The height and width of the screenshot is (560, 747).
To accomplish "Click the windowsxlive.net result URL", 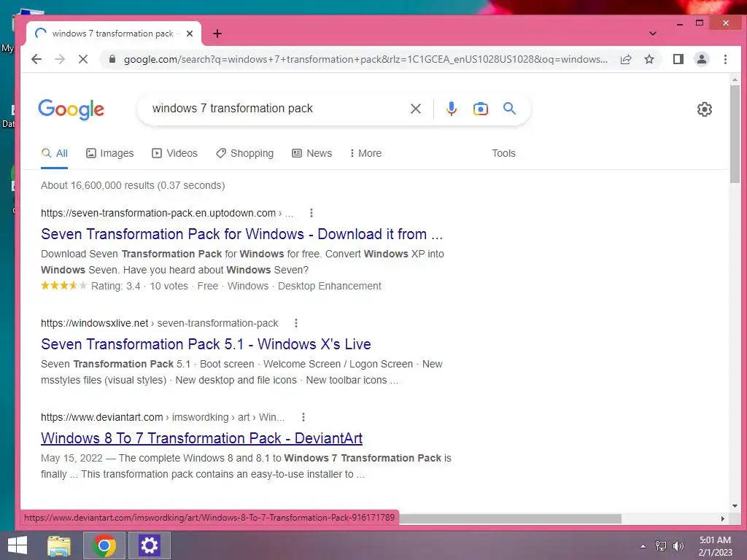I will 159,323.
